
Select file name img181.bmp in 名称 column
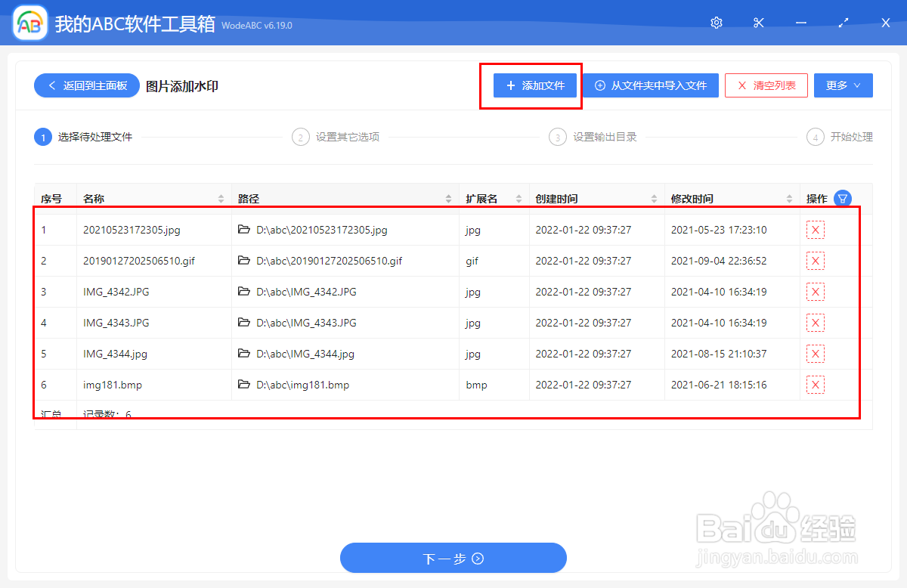pos(113,385)
